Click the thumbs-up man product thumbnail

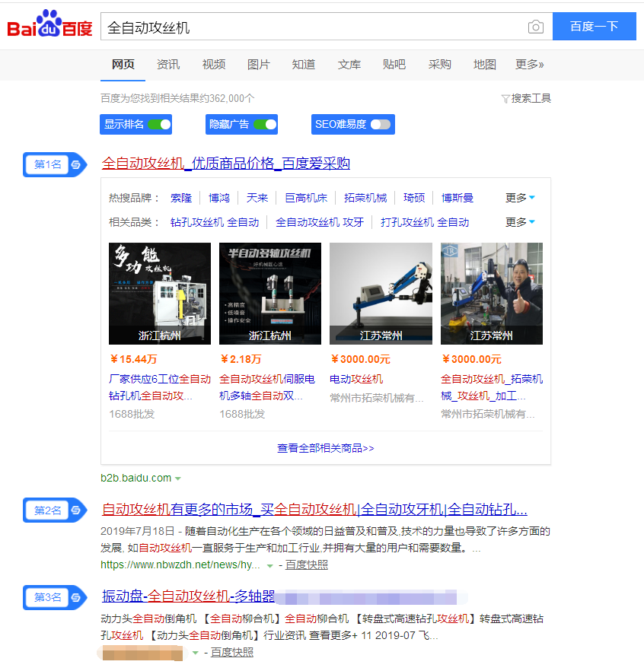[x=492, y=294]
